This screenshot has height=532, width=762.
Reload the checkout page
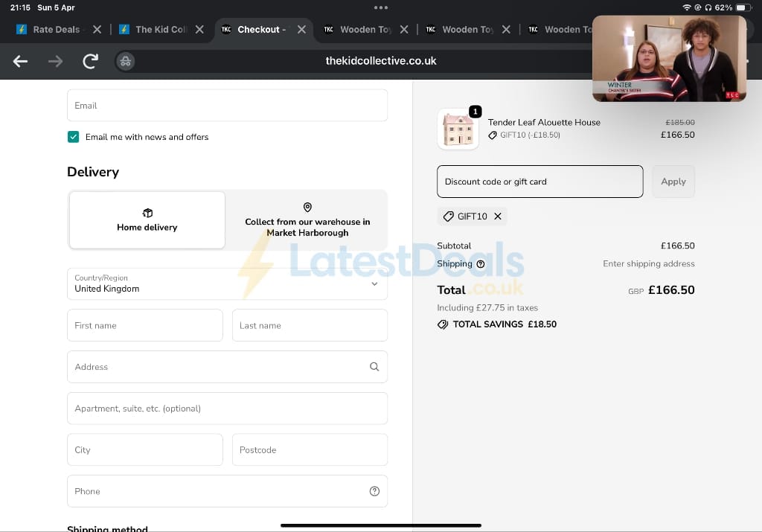(x=90, y=61)
